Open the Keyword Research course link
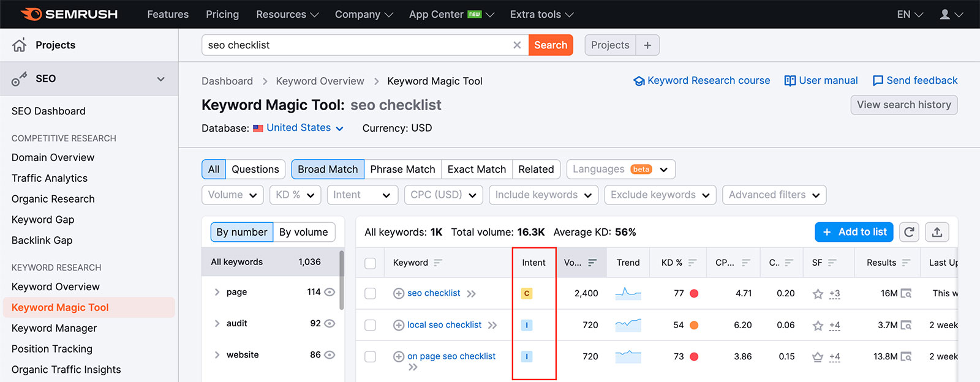 pos(702,80)
